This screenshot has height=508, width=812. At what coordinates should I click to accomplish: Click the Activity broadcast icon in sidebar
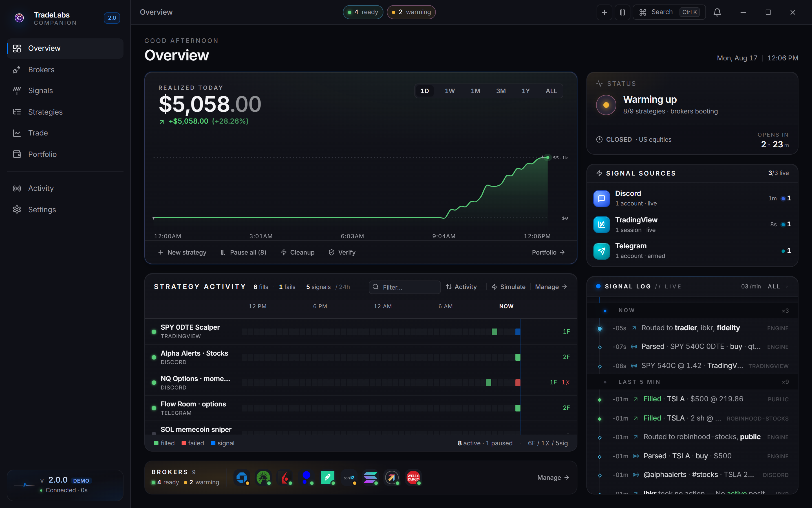coord(17,189)
